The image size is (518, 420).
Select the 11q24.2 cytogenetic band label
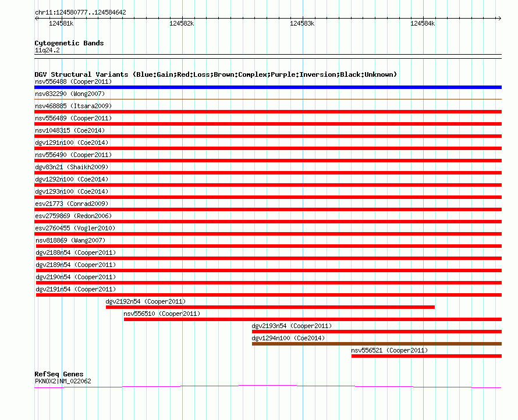[x=47, y=50]
